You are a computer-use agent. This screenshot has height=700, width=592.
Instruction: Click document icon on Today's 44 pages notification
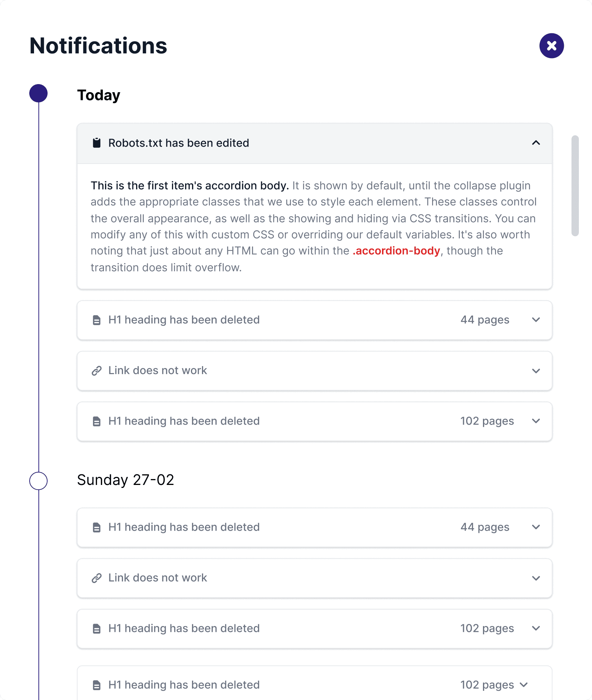click(97, 320)
